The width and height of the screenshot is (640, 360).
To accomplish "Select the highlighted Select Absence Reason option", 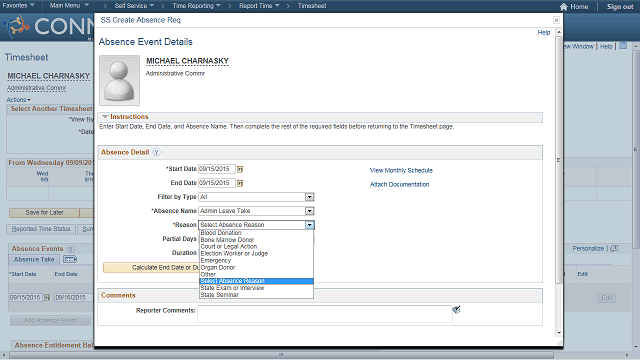I will [256, 281].
